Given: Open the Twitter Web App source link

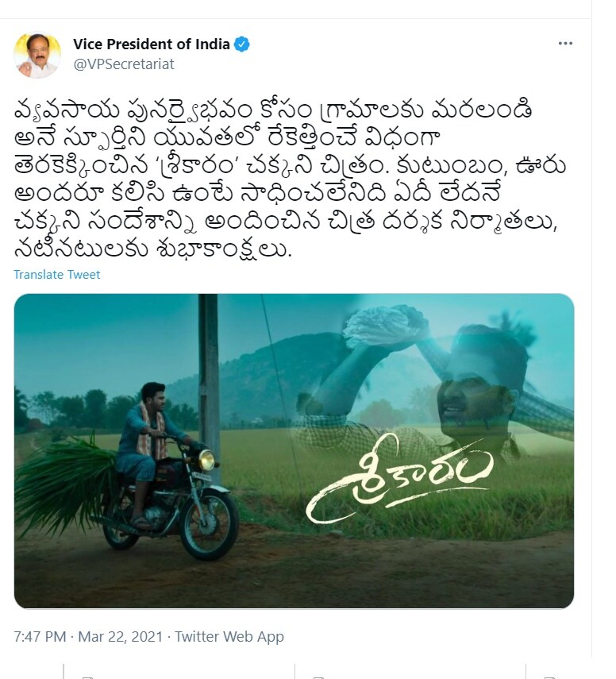Looking at the screenshot, I should click(229, 637).
